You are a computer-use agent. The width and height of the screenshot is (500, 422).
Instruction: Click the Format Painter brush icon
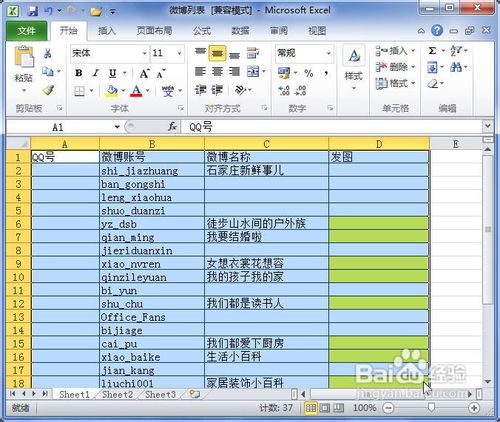pyautogui.click(x=49, y=90)
